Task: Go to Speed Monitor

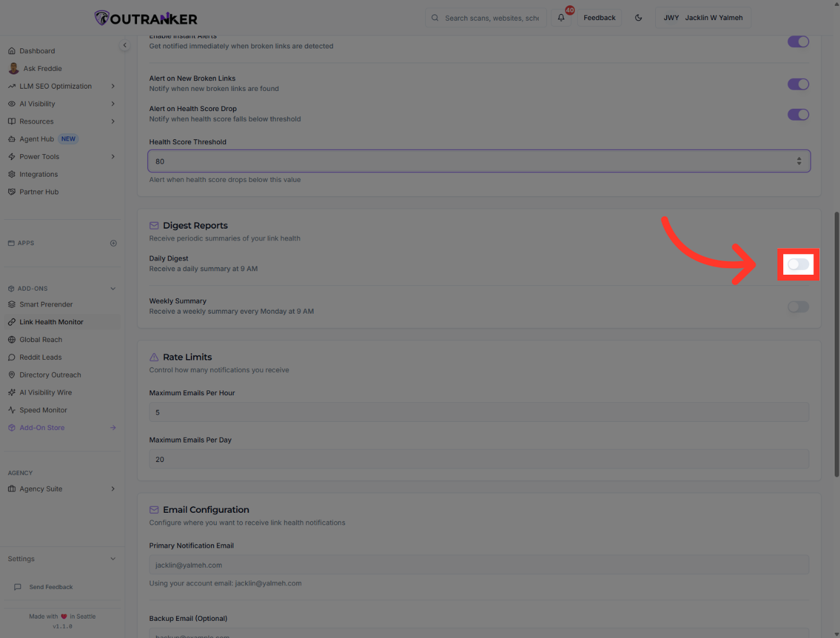Action: coord(43,410)
